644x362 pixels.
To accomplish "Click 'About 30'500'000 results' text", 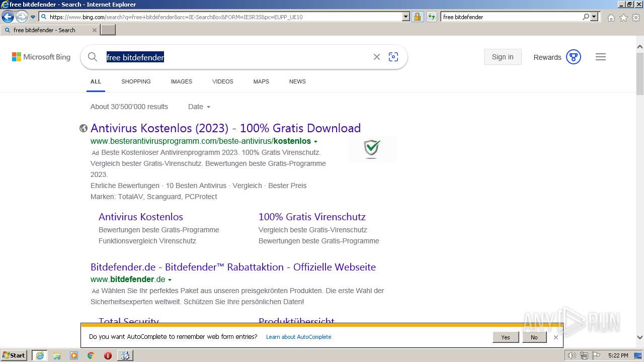I will click(129, 107).
